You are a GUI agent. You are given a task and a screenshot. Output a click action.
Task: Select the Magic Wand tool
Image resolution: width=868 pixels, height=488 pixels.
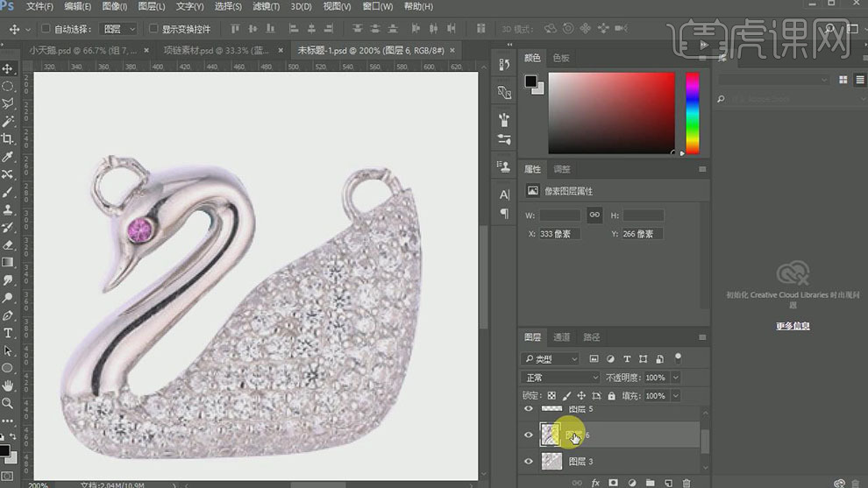(8, 121)
